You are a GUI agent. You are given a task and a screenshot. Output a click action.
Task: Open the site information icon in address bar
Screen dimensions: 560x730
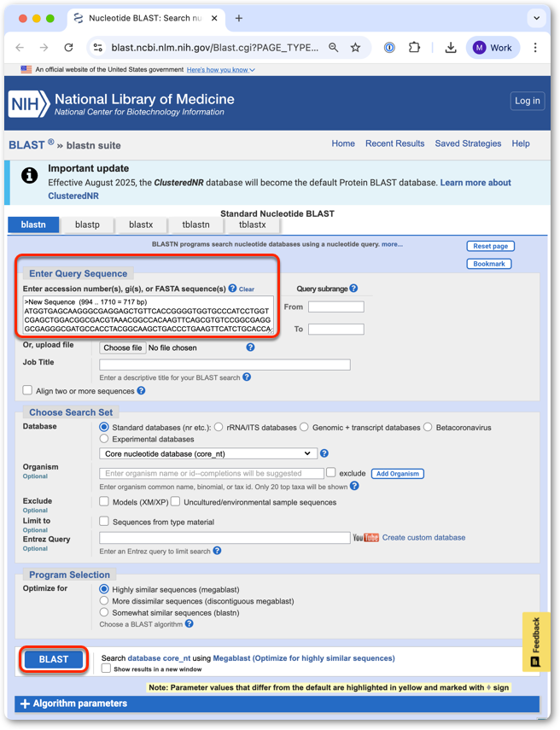98,48
